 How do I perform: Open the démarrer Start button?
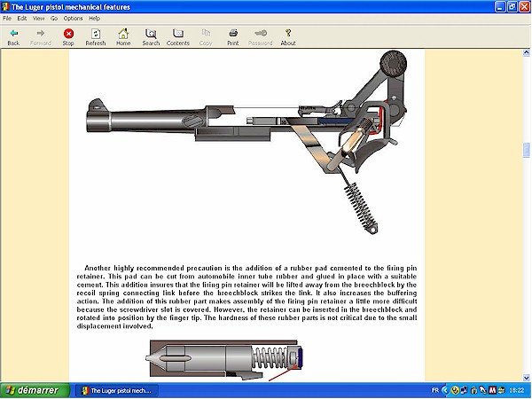[x=35, y=390]
